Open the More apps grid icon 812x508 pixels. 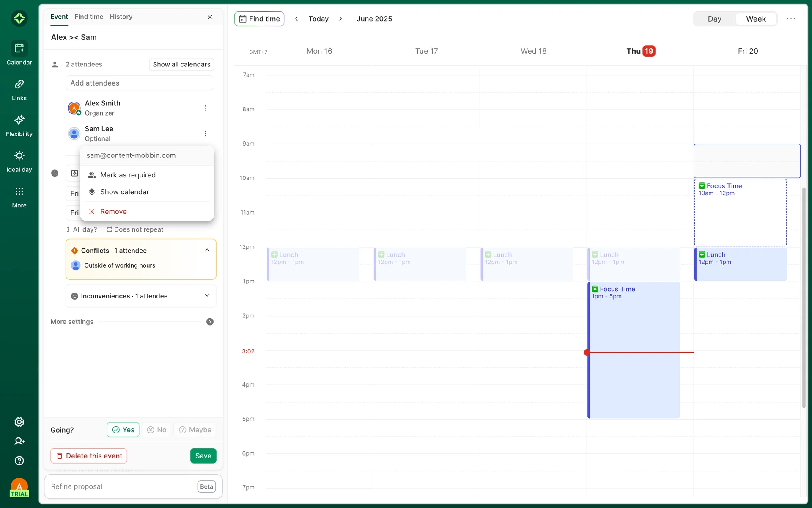tap(19, 191)
